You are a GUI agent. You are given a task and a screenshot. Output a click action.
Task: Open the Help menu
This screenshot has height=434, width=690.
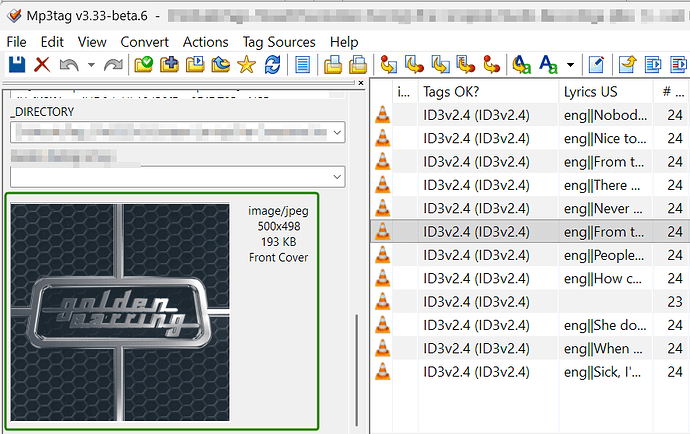(344, 42)
